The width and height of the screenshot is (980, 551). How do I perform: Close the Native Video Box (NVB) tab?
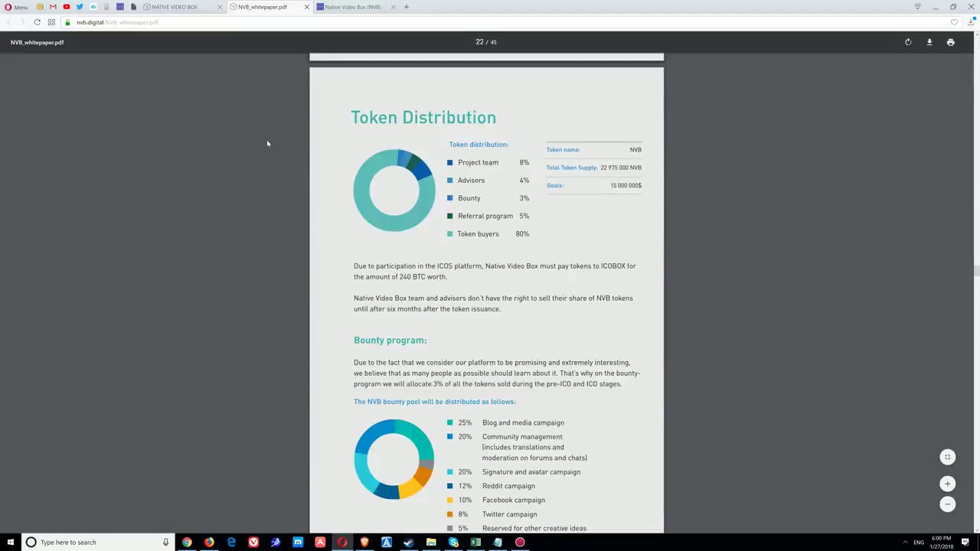click(394, 7)
